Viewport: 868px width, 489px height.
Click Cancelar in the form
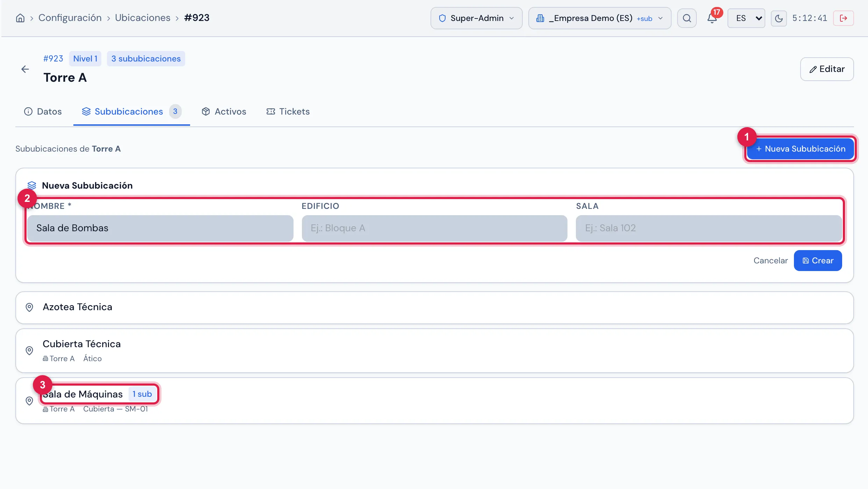770,261
